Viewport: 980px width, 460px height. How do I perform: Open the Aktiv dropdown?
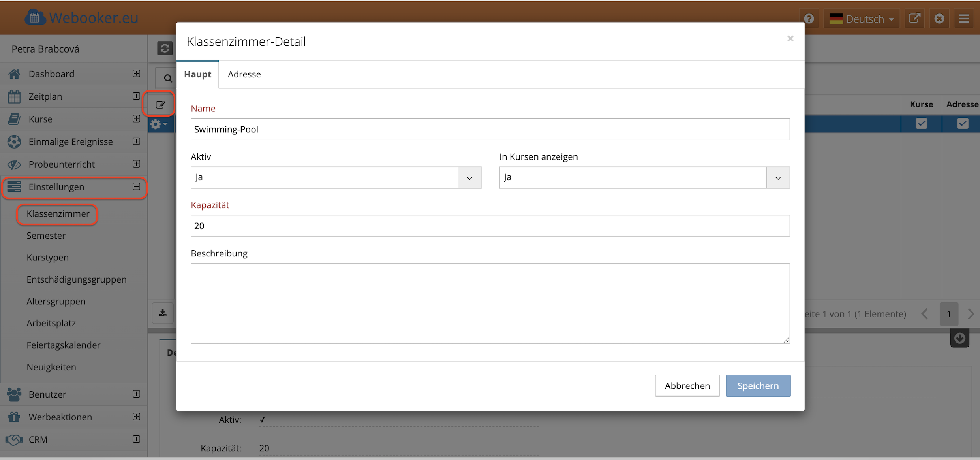pos(336,177)
